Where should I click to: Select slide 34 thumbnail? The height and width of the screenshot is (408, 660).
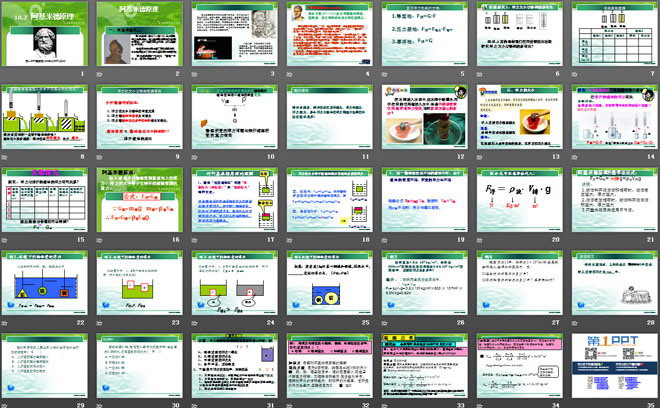(x=520, y=365)
